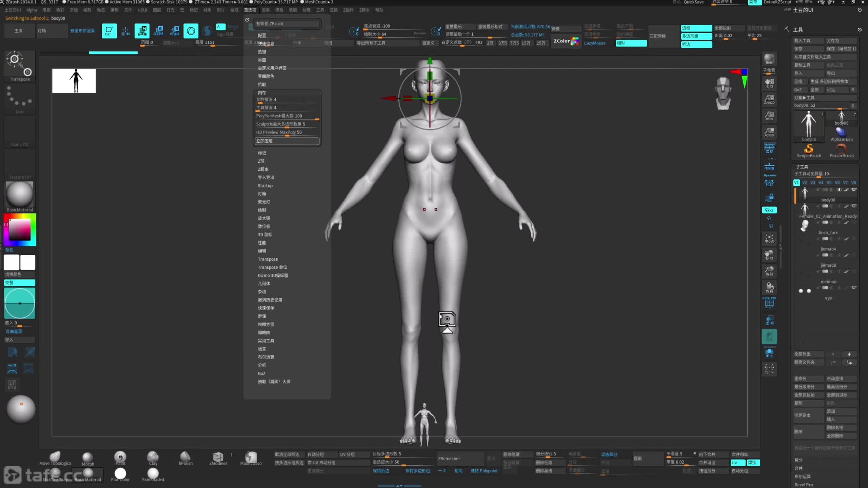This screenshot has width=868, height=488.
Task: Open the Transpose brush selector
Action: pos(20,66)
